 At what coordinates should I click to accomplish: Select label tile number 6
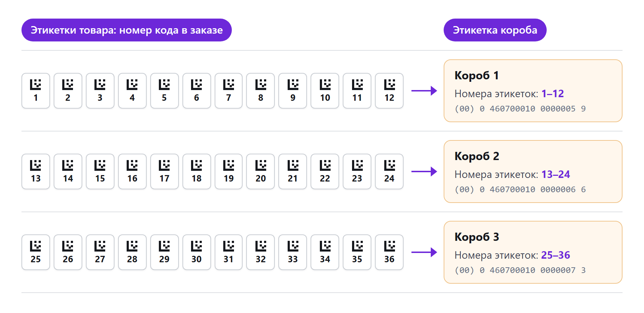(196, 91)
